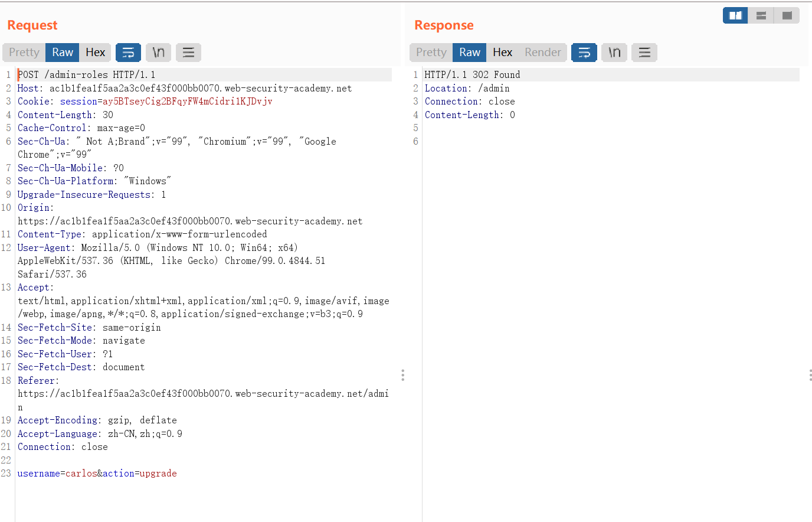Click the divider handle between Request and Response

(402, 375)
